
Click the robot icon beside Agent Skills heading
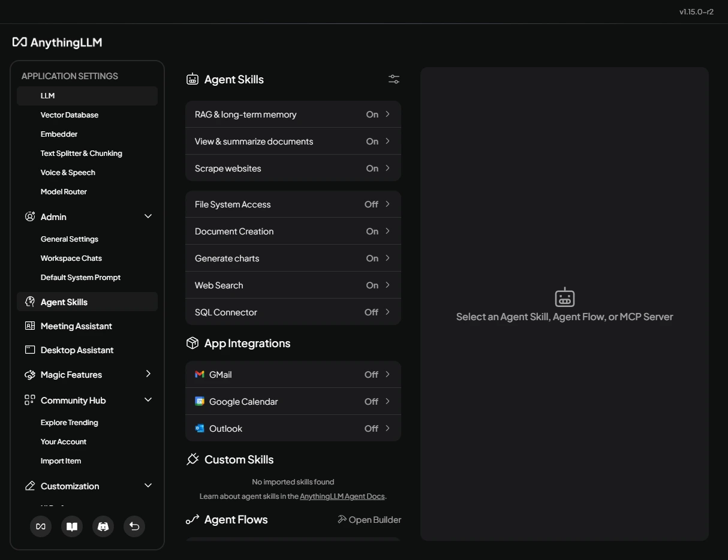(192, 79)
